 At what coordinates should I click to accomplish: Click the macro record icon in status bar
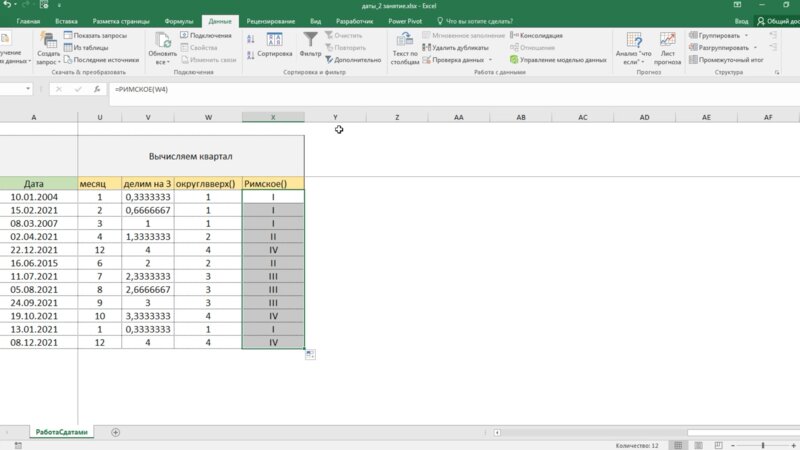coord(18,445)
